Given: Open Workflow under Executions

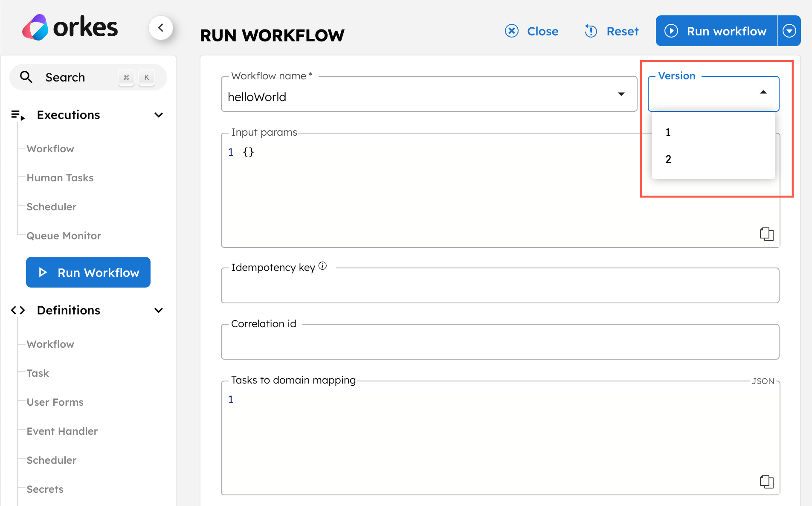Looking at the screenshot, I should 50,149.
